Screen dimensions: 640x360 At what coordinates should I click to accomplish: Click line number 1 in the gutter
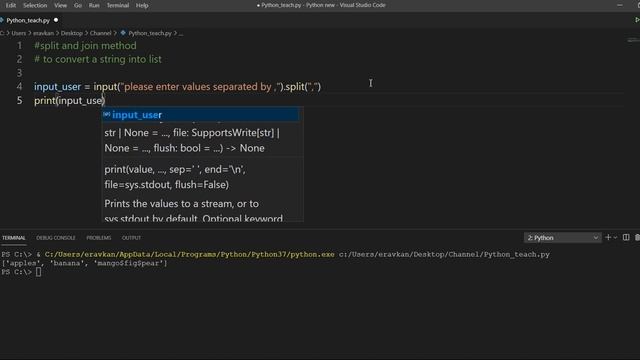click(19, 46)
